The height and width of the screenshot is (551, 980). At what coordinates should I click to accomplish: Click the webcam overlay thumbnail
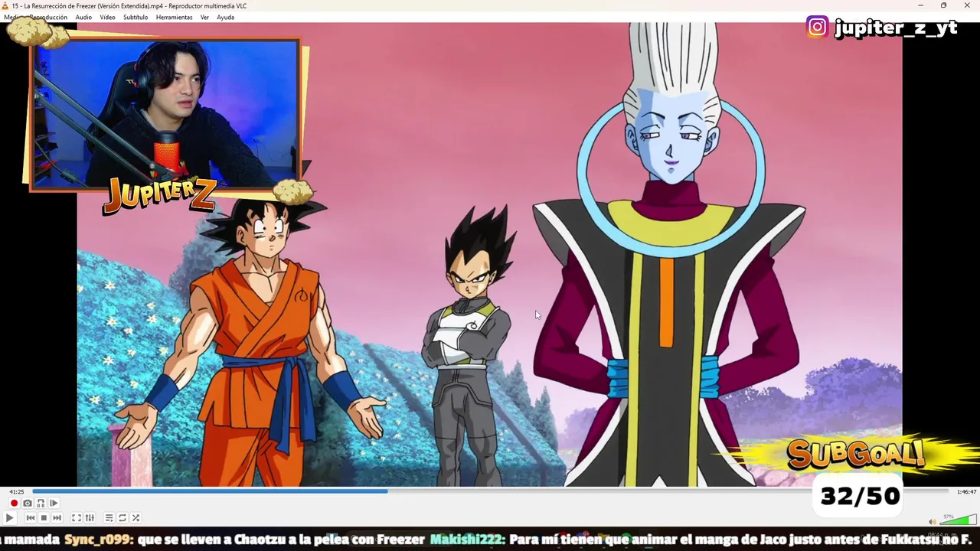click(x=164, y=113)
